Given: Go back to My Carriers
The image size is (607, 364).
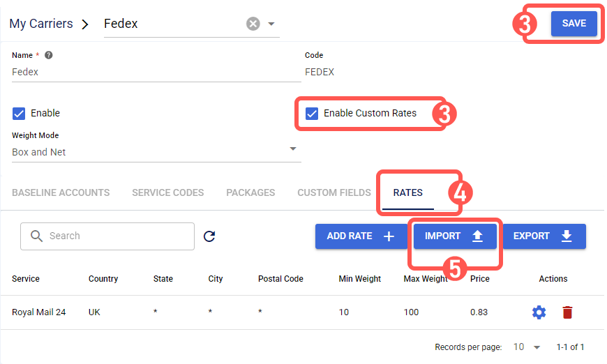Looking at the screenshot, I should click(x=41, y=24).
